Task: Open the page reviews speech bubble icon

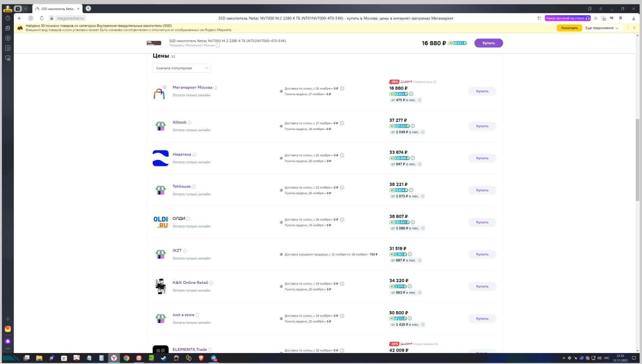Action: click(x=611, y=18)
